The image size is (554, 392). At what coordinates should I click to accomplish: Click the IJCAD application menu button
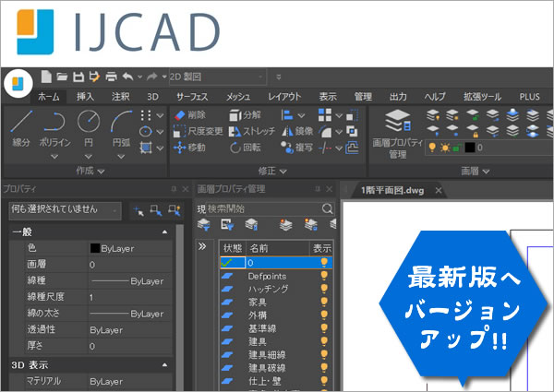coord(18,84)
